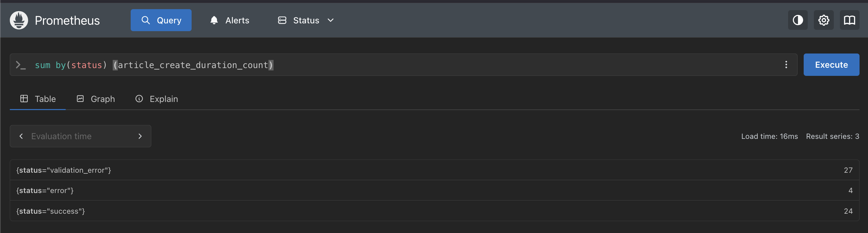Expand the Status dropdown chevron

tap(331, 20)
